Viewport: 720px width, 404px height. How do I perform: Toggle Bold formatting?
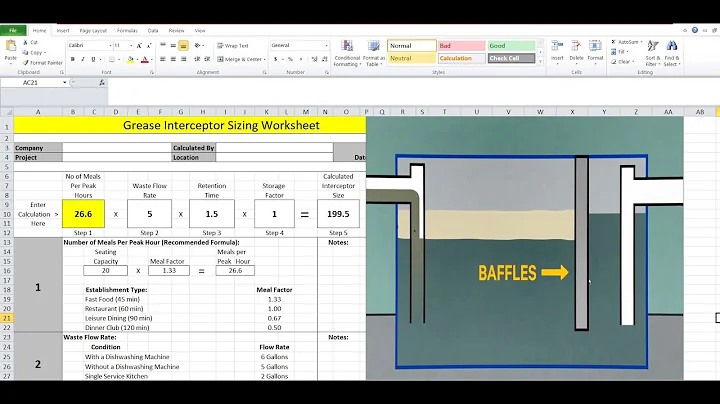tap(73, 59)
